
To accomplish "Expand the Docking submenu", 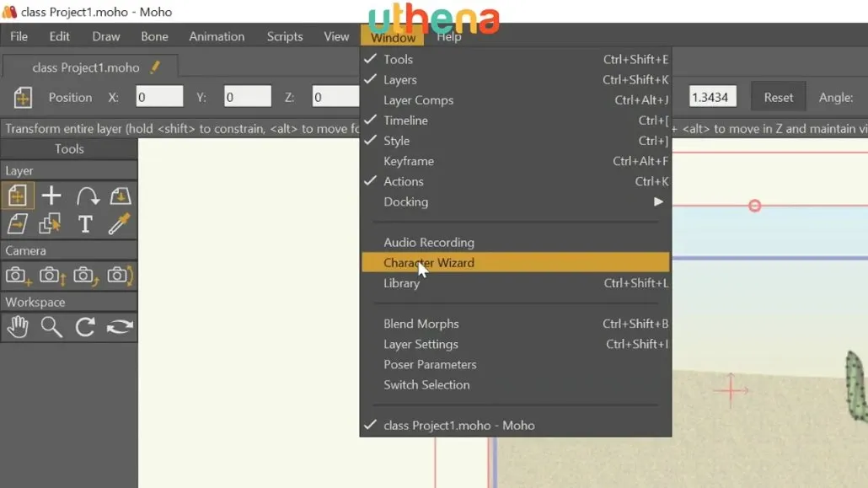I will pos(515,201).
